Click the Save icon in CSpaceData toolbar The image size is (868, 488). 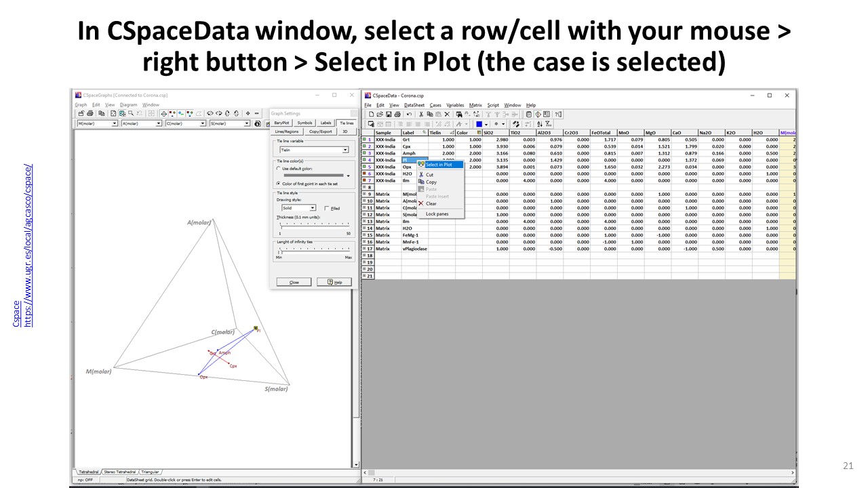click(389, 115)
